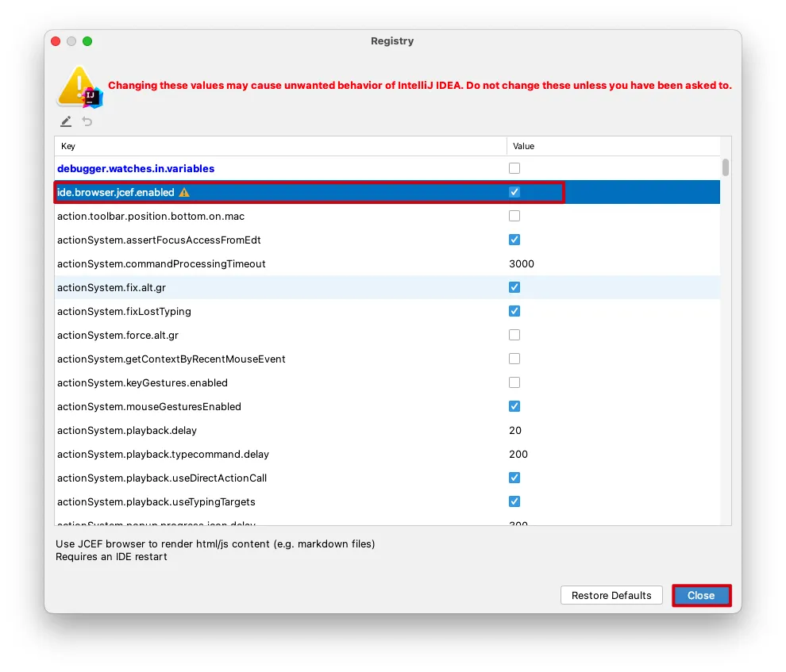Viewport: 786px width, 672px height.
Task: Toggle actionSystem.playback.useDirectActionCall checkbox
Action: tap(514, 478)
